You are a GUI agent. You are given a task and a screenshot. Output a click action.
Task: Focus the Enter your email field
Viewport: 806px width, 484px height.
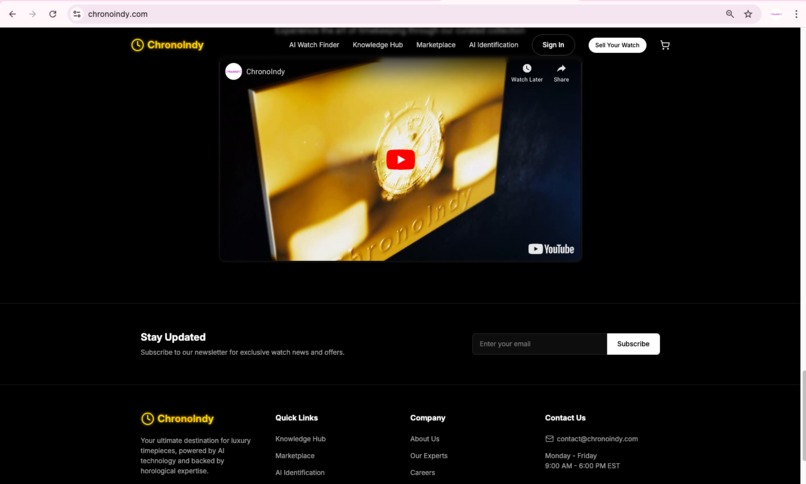539,344
